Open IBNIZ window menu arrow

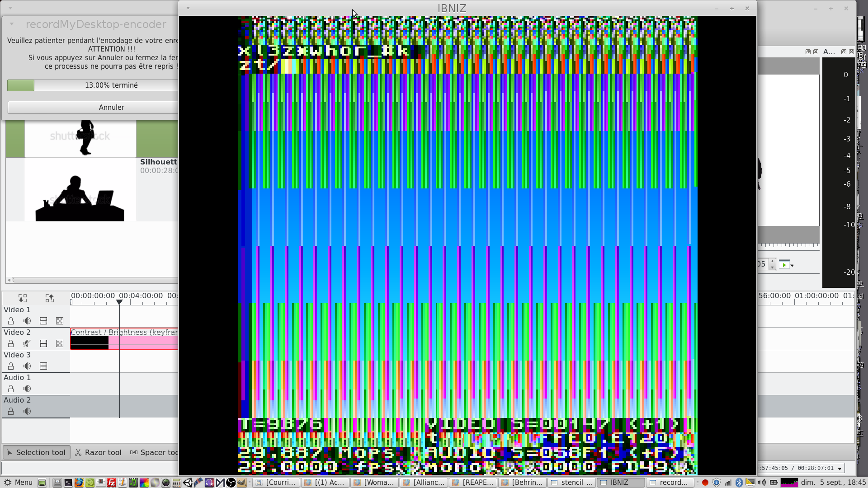tap(188, 8)
